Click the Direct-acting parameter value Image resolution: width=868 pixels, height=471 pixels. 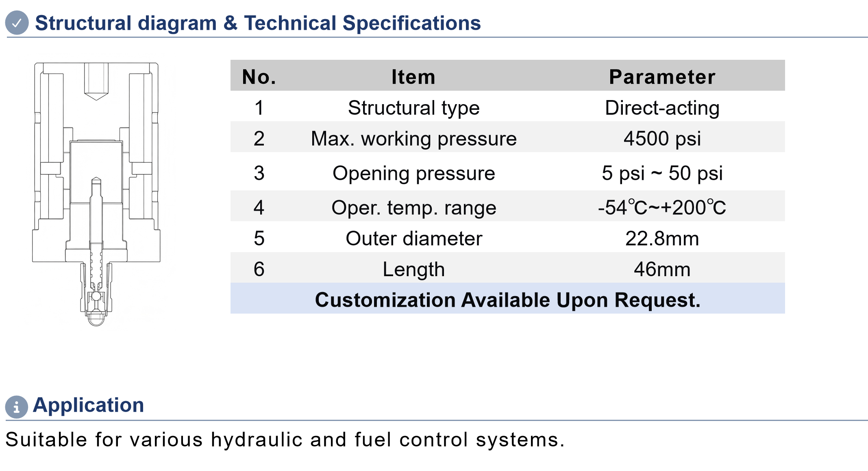(x=662, y=108)
